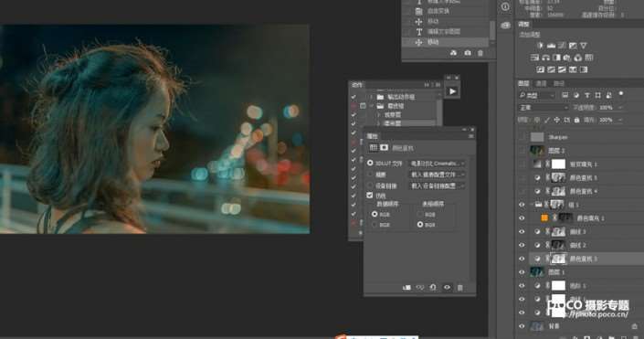Add a Posterize adjustment layer
644x339 pixels.
[x=551, y=69]
